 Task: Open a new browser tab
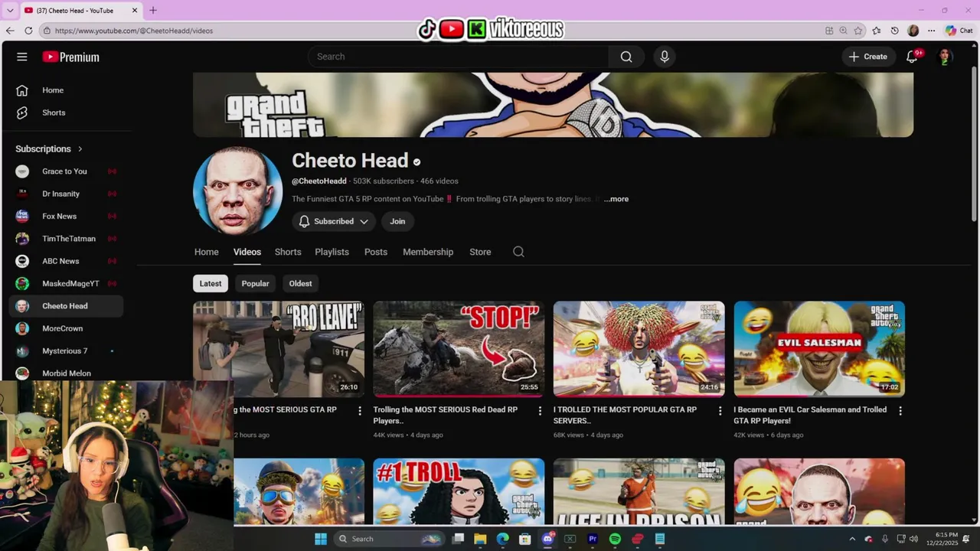click(x=153, y=11)
